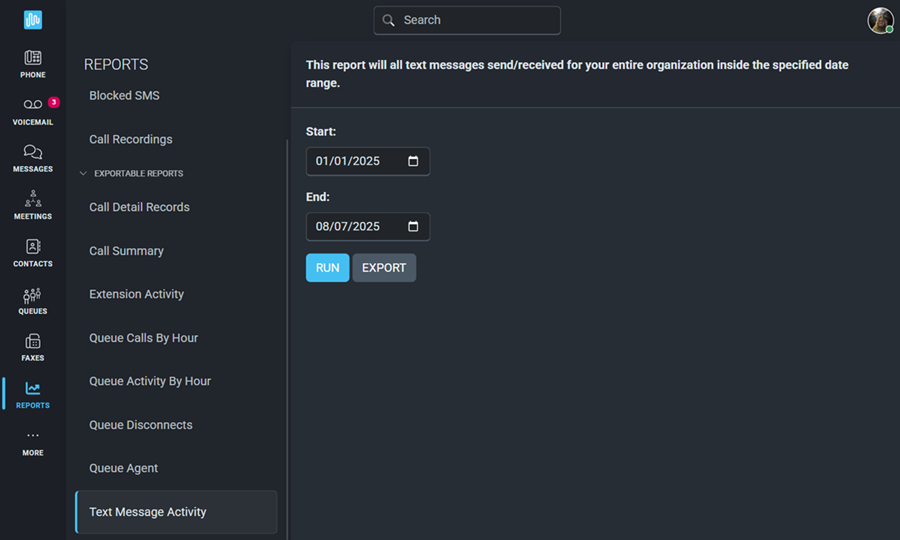Click the EXPORT button

click(384, 268)
